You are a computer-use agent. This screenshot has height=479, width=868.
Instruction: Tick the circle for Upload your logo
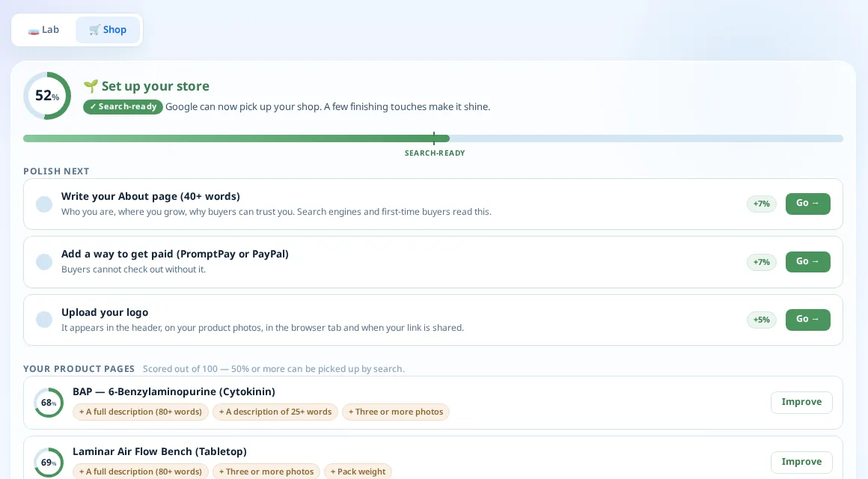click(44, 320)
